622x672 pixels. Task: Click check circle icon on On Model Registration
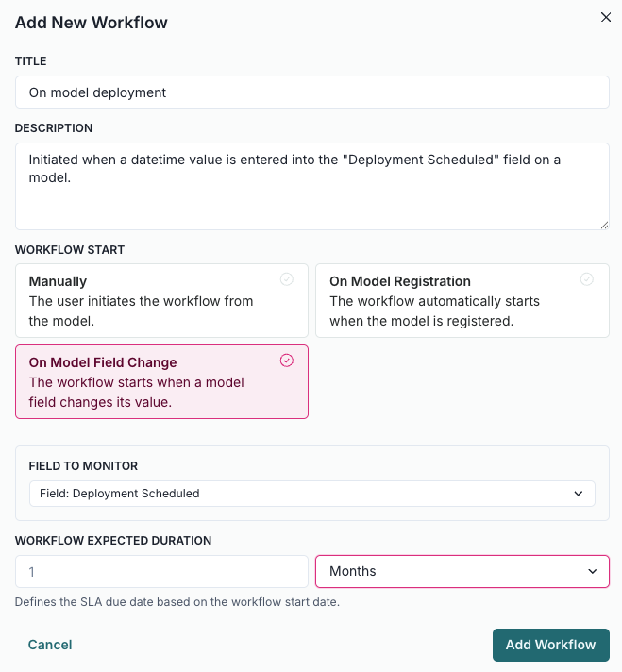pos(586,279)
